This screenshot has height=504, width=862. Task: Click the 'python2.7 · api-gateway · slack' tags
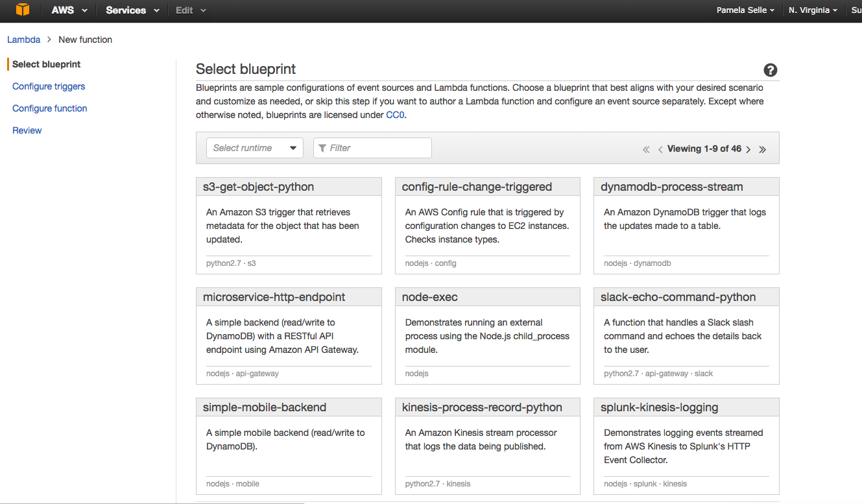click(658, 374)
